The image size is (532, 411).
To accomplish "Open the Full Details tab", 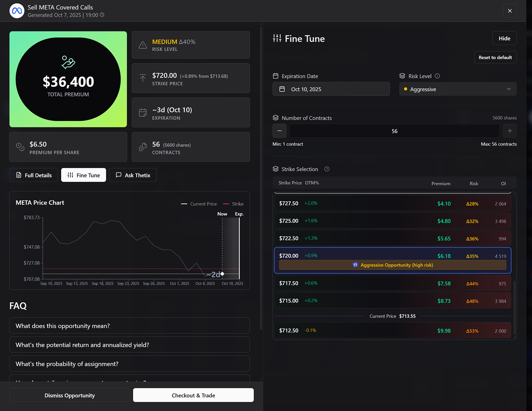I will point(33,175).
